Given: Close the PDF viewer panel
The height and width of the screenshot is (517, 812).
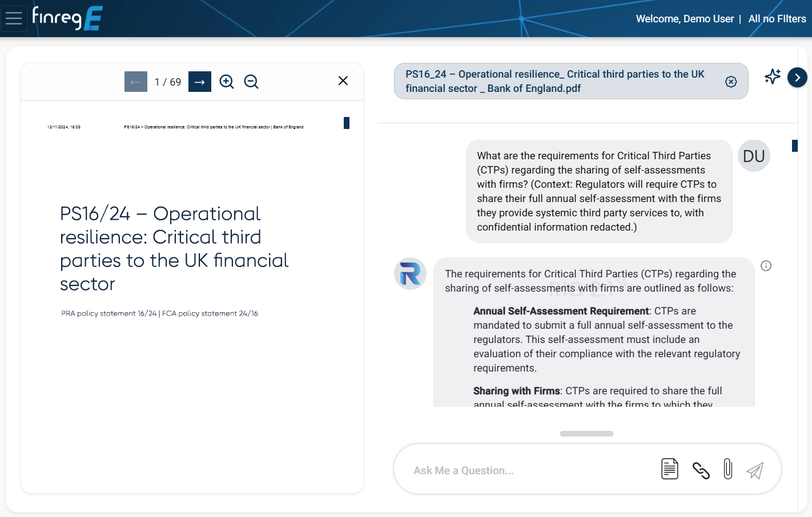Looking at the screenshot, I should (x=343, y=80).
